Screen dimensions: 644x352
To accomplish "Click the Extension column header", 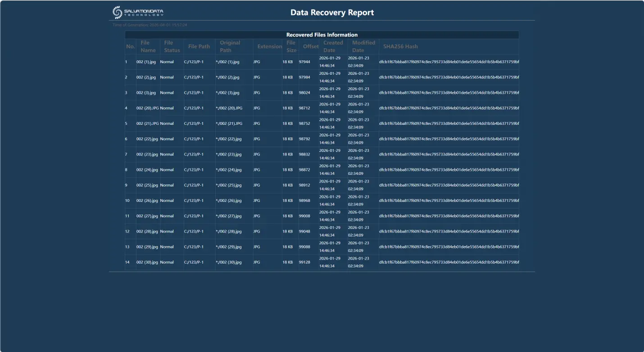I will click(270, 46).
